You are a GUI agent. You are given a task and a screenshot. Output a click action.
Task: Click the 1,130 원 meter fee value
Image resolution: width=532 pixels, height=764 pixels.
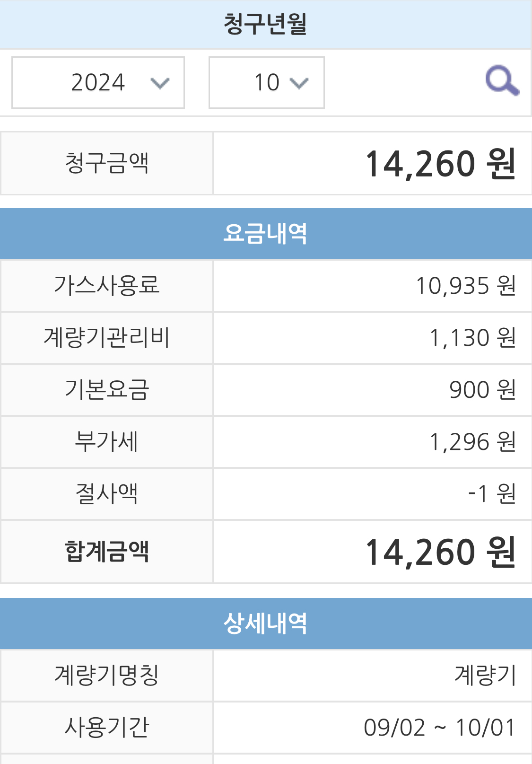point(472,338)
